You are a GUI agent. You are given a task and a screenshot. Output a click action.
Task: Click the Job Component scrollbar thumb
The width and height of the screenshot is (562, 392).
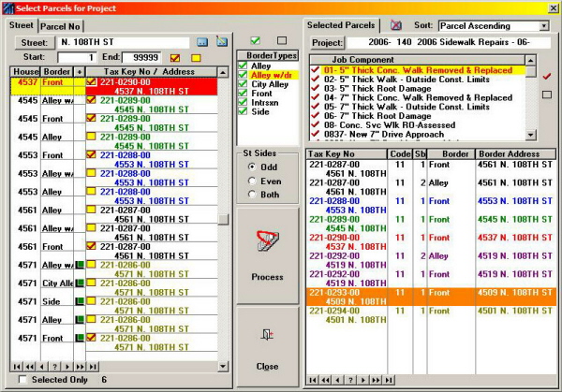530,71
